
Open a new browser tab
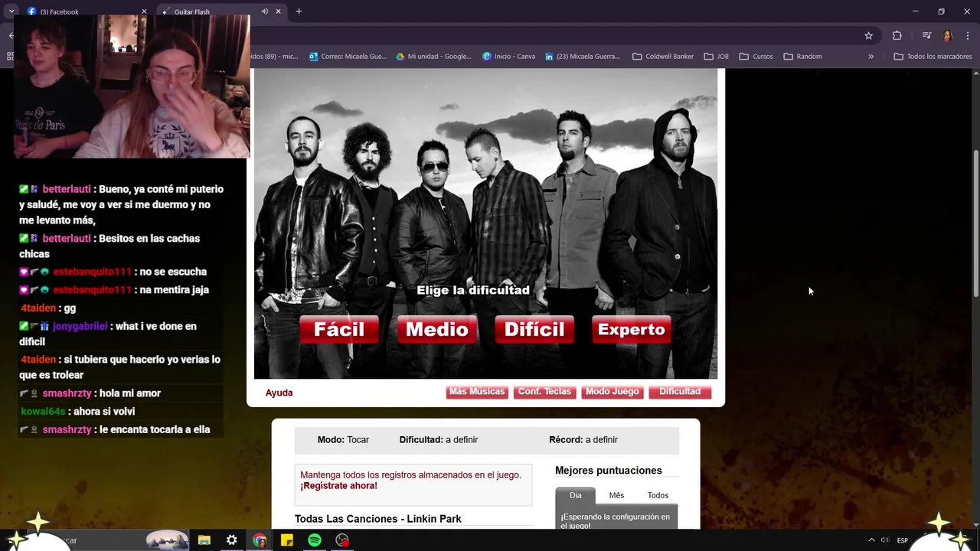point(299,11)
